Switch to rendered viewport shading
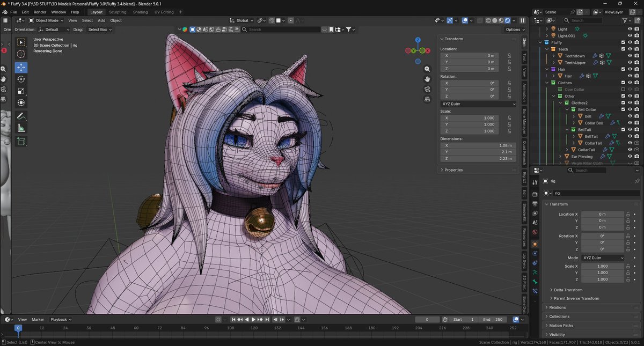 [508, 20]
